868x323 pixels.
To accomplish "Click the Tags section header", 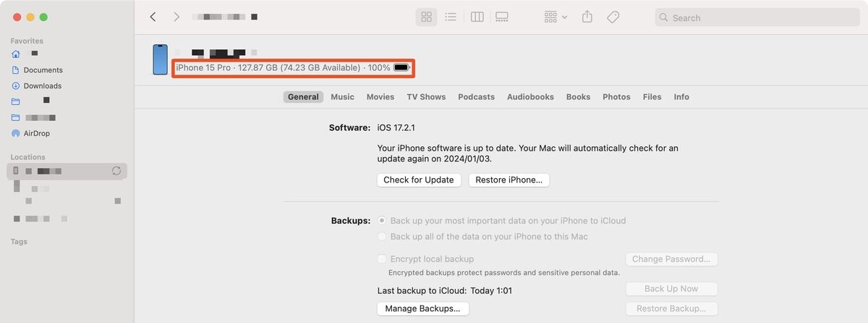I will point(19,242).
